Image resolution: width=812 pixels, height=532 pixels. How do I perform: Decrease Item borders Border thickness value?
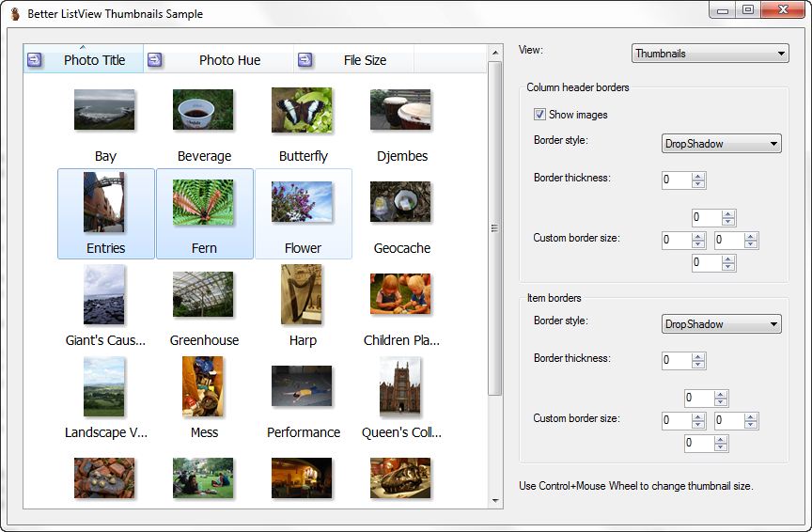[698, 365]
